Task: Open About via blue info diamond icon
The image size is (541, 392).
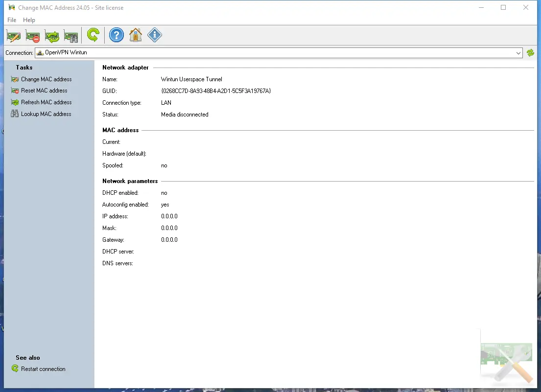Action: [155, 35]
